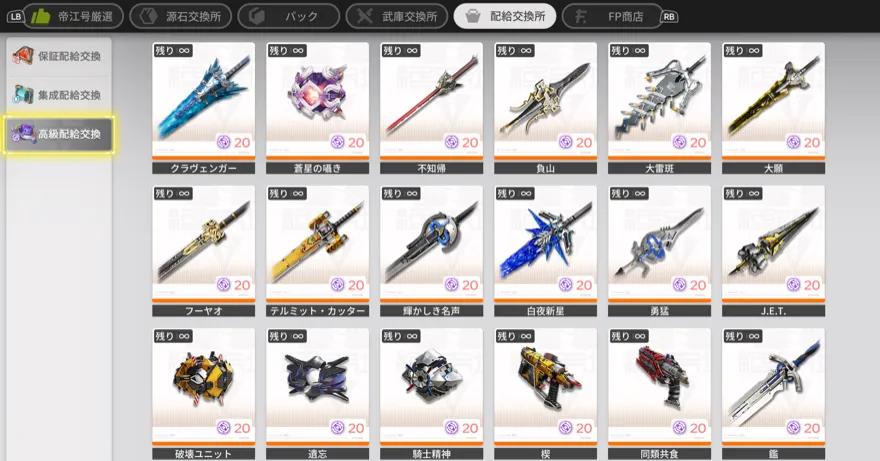The width and height of the screenshot is (880, 461).
Task: Select the J.E.T. lance card
Action: point(773,251)
